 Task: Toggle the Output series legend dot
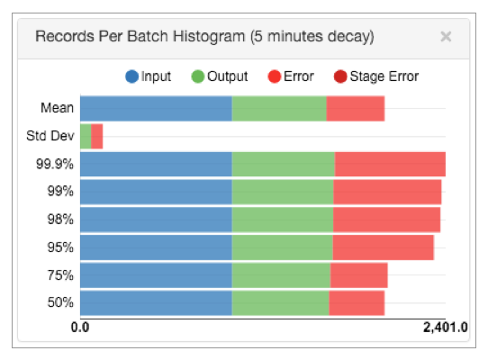click(x=198, y=76)
